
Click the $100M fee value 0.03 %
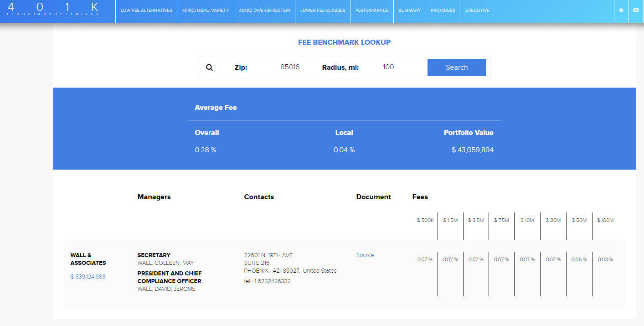605,259
